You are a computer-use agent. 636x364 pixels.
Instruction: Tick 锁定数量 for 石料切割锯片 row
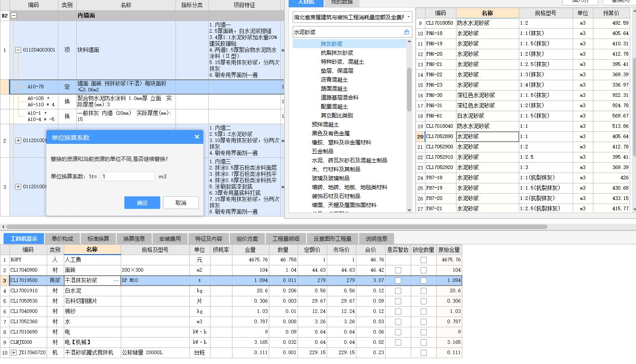pos(424,301)
